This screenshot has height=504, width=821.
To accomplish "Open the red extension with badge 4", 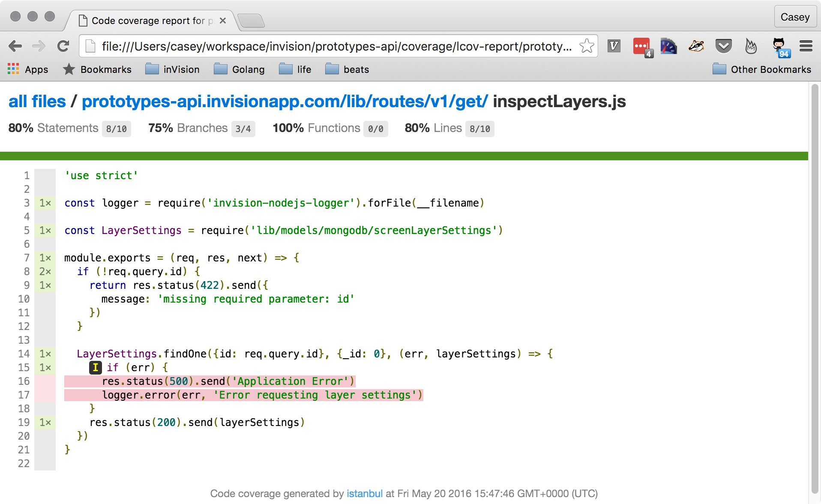I will click(642, 47).
